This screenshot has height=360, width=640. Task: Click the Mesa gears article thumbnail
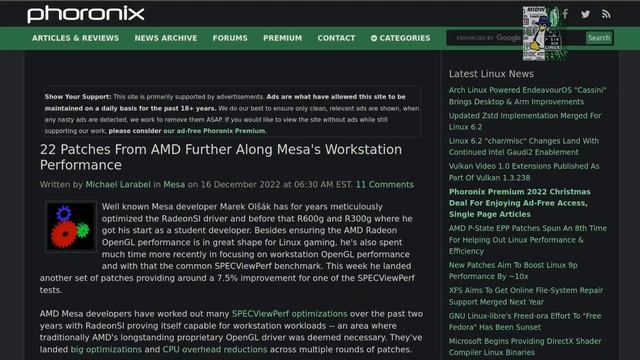[71, 226]
